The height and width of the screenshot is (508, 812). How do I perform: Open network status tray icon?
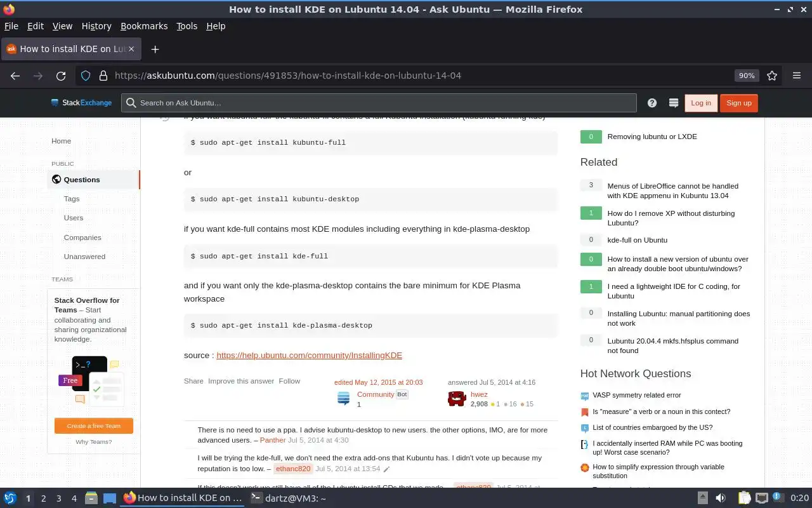tap(762, 498)
